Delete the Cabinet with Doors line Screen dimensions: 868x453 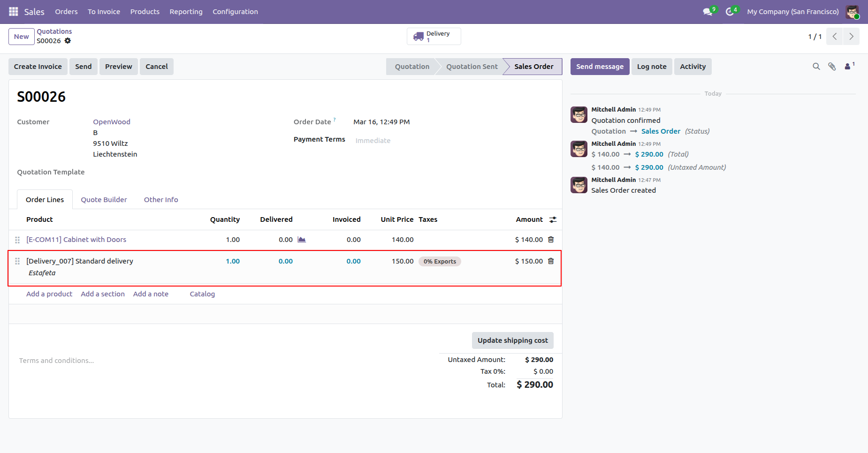click(551, 240)
